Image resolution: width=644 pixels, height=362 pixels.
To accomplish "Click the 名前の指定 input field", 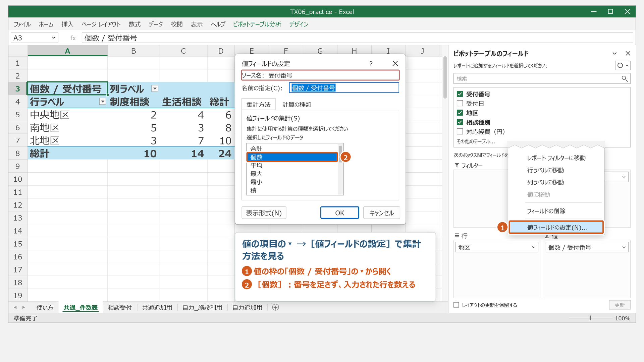I will coord(344,88).
